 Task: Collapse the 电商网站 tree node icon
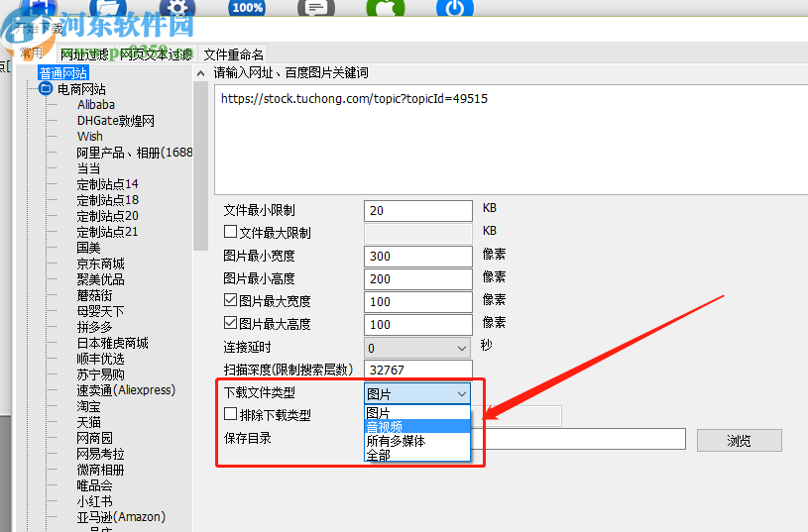point(46,89)
